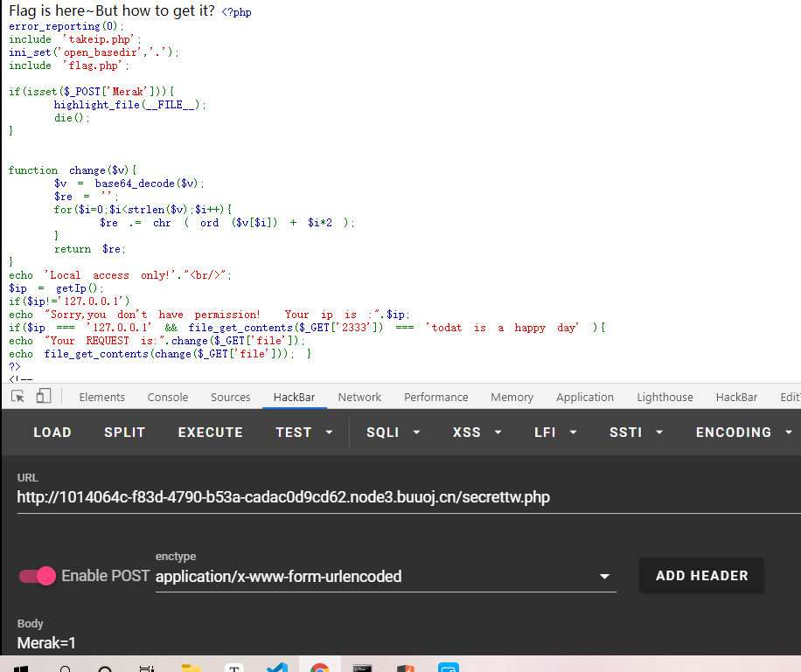Image resolution: width=801 pixels, height=672 pixels.
Task: Switch to the Network tab
Action: (359, 397)
